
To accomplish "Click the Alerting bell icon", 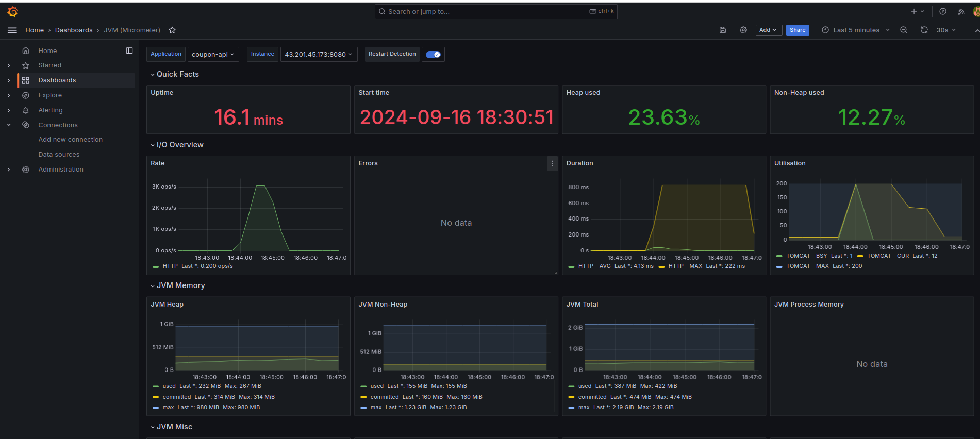I will click(x=26, y=110).
